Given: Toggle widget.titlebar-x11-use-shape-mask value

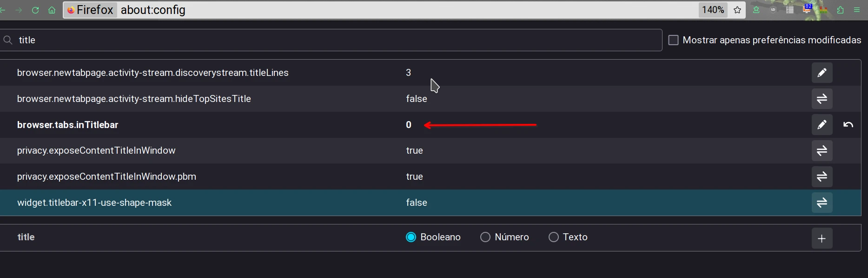Looking at the screenshot, I should tap(822, 203).
